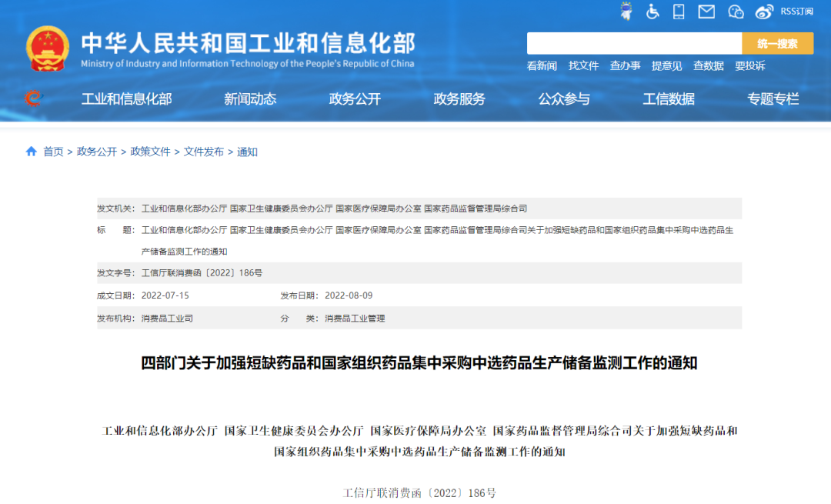The width and height of the screenshot is (831, 504).
Task: Click 政务公开 in the breadcrumb trail
Action: tap(97, 152)
